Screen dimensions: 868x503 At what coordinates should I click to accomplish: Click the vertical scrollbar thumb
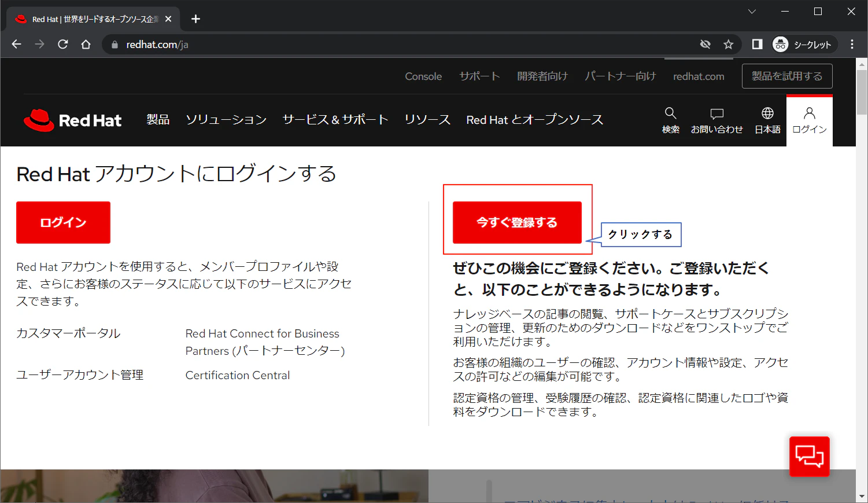pos(862,92)
